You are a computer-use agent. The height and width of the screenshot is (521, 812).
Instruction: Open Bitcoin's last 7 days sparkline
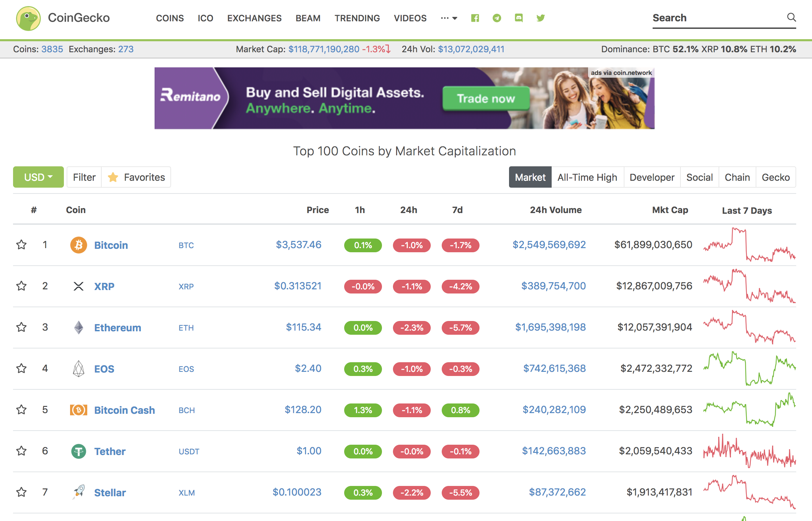point(749,245)
